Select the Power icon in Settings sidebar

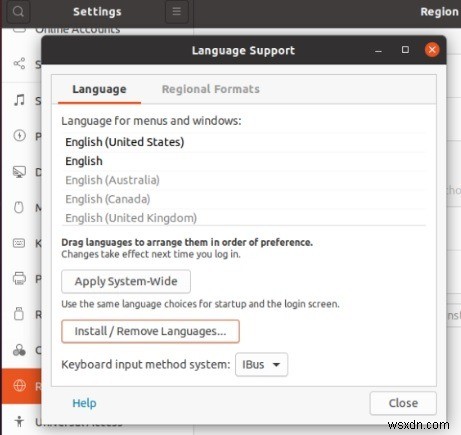[x=19, y=136]
